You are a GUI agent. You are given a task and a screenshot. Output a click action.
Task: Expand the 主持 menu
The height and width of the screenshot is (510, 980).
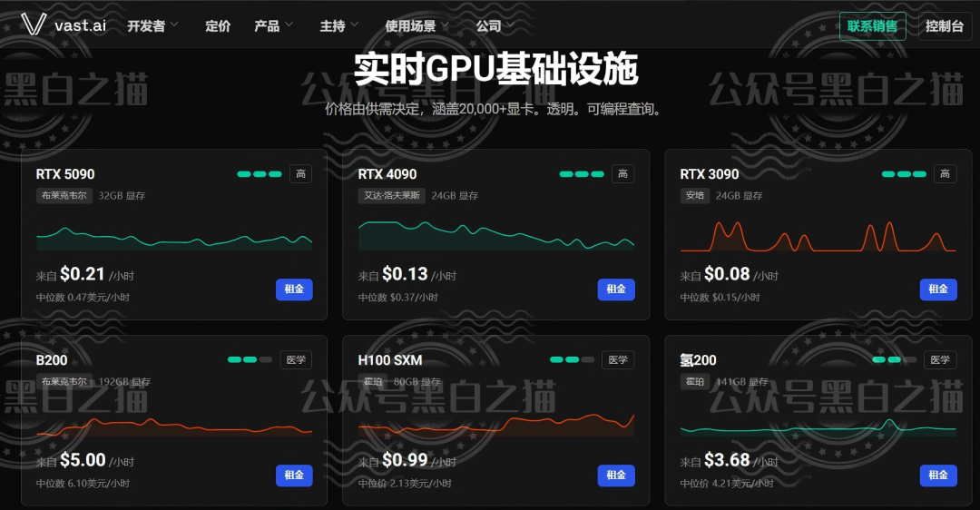coord(338,25)
